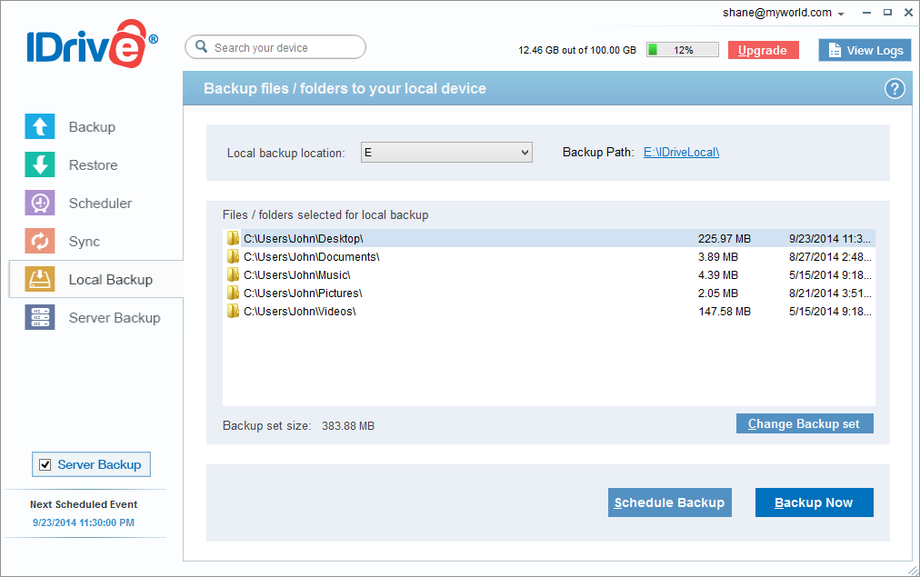
Task: Open the E:\IDriveLocal\ backup path link
Action: [x=681, y=152]
